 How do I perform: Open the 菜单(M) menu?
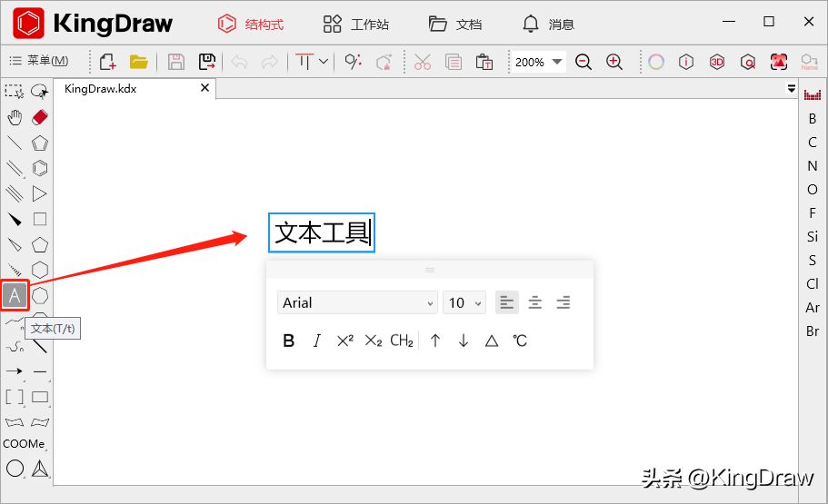(39, 61)
